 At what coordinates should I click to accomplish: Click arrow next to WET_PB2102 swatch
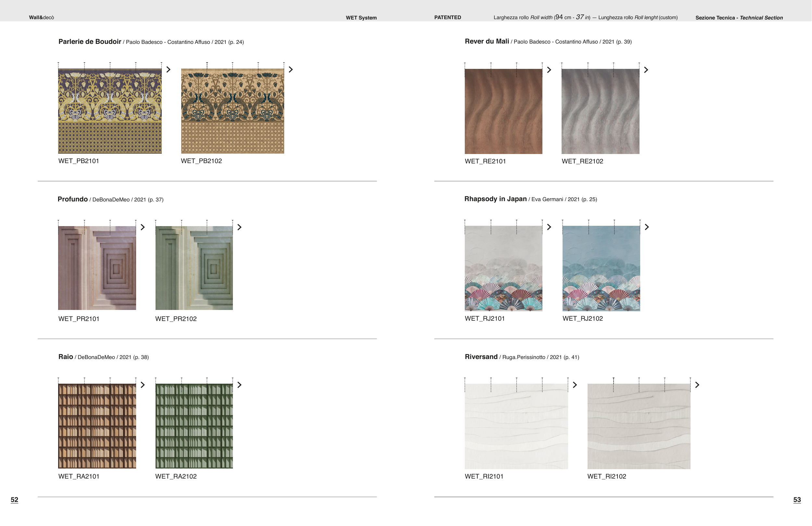point(291,70)
